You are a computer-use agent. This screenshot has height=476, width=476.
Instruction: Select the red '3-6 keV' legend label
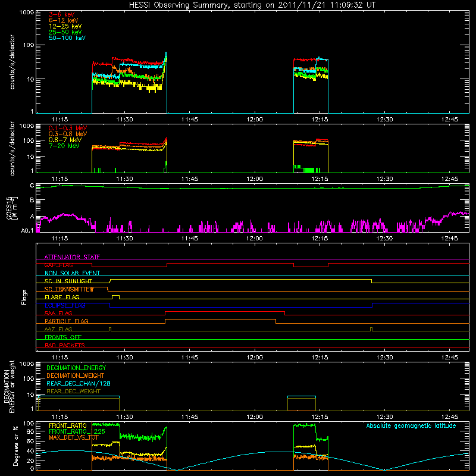pos(62,14)
